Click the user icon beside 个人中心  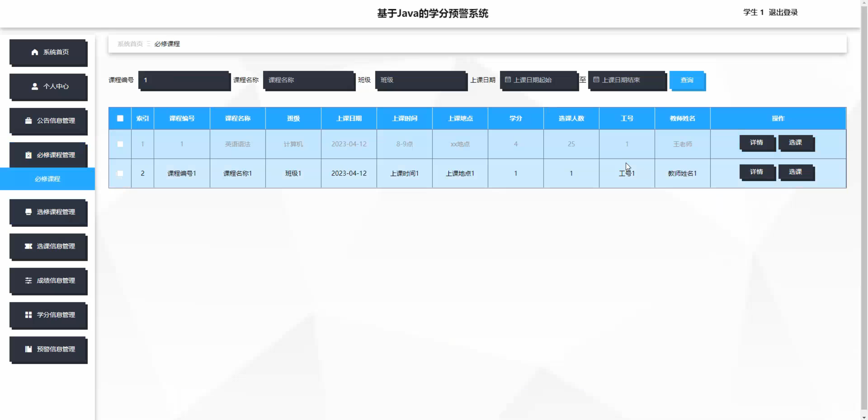(x=35, y=86)
